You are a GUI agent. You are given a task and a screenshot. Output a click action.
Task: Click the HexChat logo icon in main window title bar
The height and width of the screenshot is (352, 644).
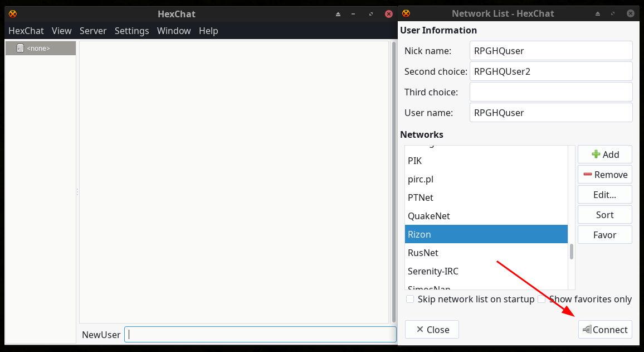13,14
